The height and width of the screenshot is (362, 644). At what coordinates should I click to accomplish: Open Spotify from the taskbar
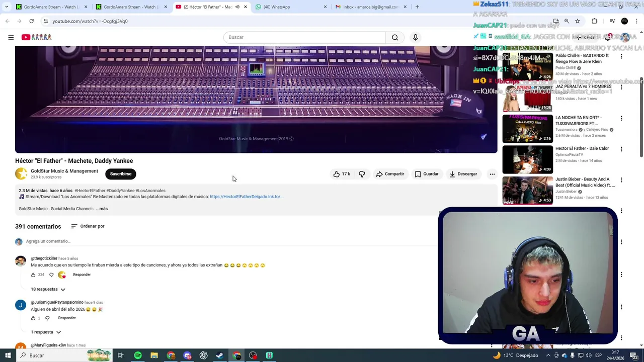[x=137, y=355]
